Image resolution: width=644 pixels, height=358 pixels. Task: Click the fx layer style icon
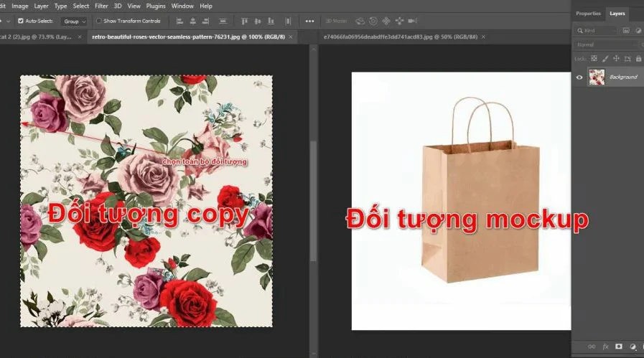click(x=605, y=347)
